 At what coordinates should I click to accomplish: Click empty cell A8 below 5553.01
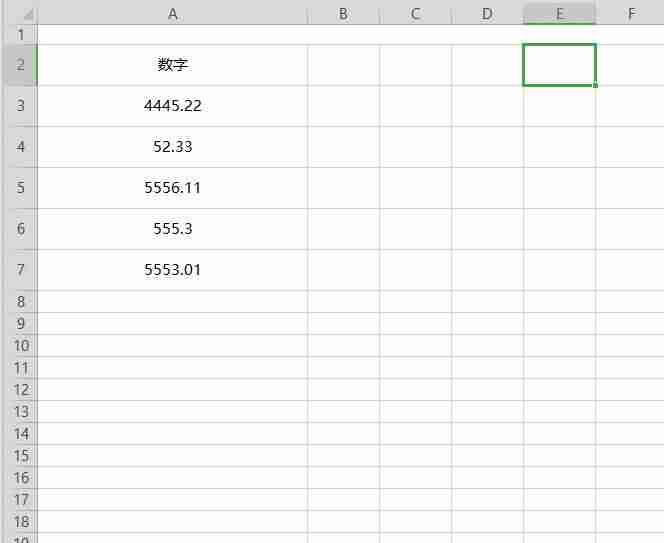[173, 302]
